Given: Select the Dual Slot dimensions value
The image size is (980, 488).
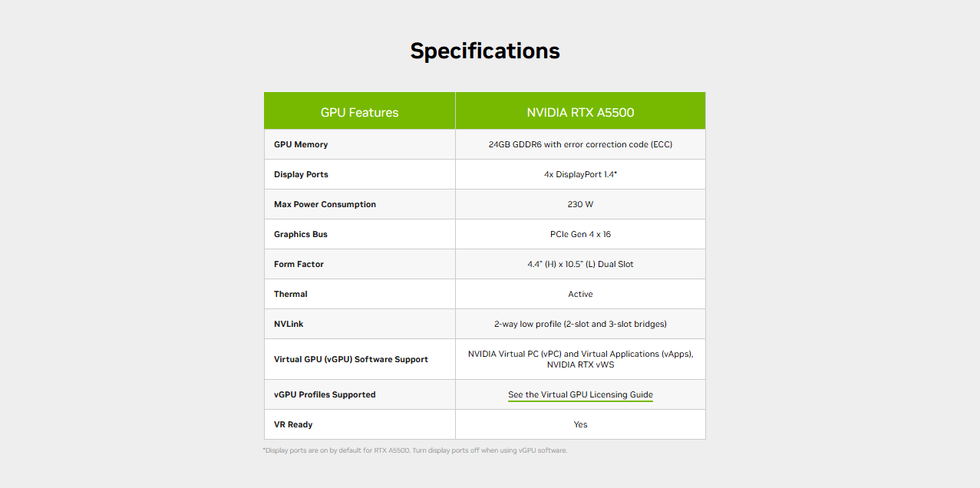Looking at the screenshot, I should pyautogui.click(x=580, y=264).
